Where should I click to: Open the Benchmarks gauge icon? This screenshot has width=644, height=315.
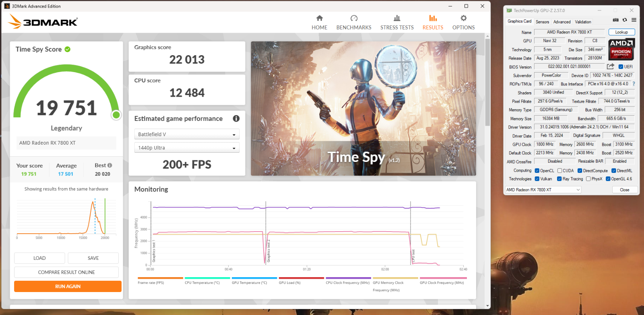(354, 18)
